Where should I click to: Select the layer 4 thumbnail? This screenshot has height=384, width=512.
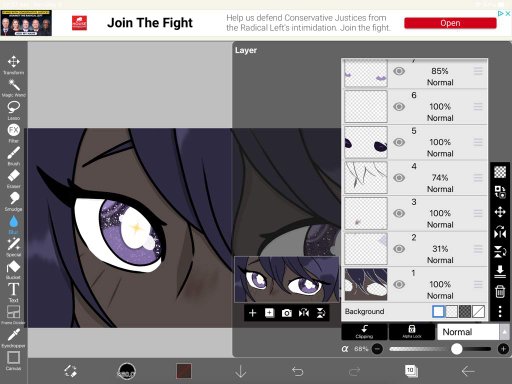(366, 178)
